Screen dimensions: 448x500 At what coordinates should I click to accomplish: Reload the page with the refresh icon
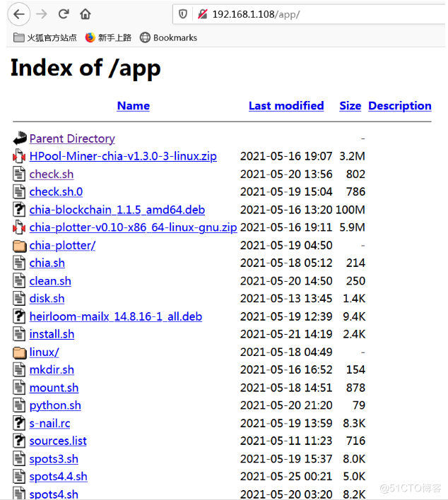(x=64, y=13)
